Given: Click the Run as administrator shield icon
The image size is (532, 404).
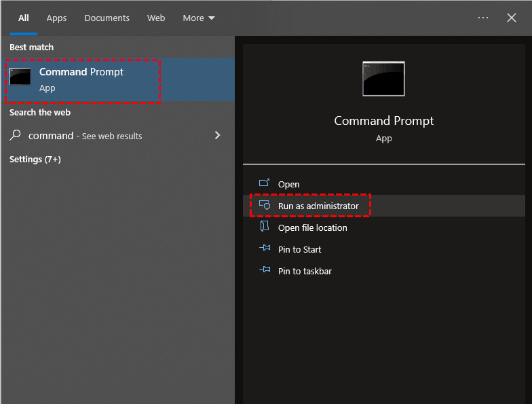Looking at the screenshot, I should (265, 206).
